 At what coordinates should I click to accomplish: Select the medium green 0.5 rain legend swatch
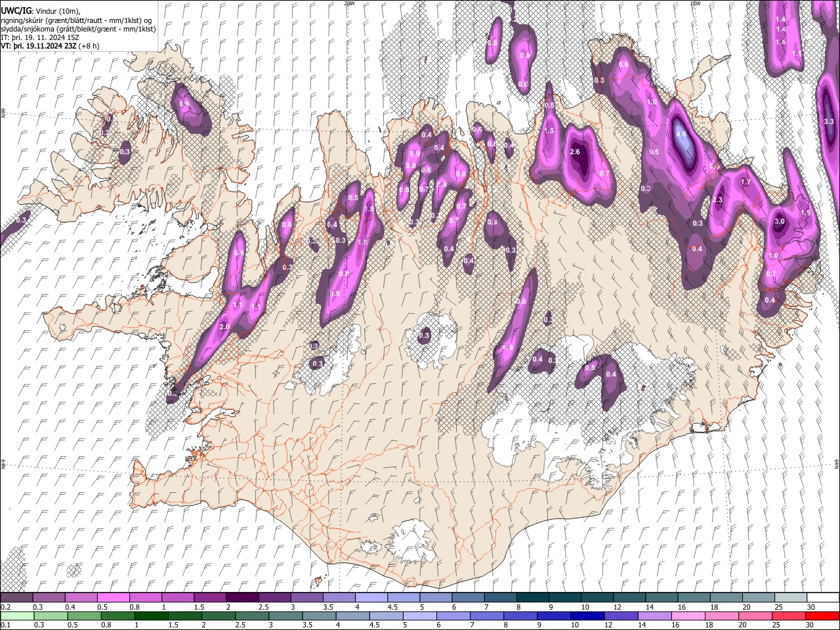coord(85,616)
